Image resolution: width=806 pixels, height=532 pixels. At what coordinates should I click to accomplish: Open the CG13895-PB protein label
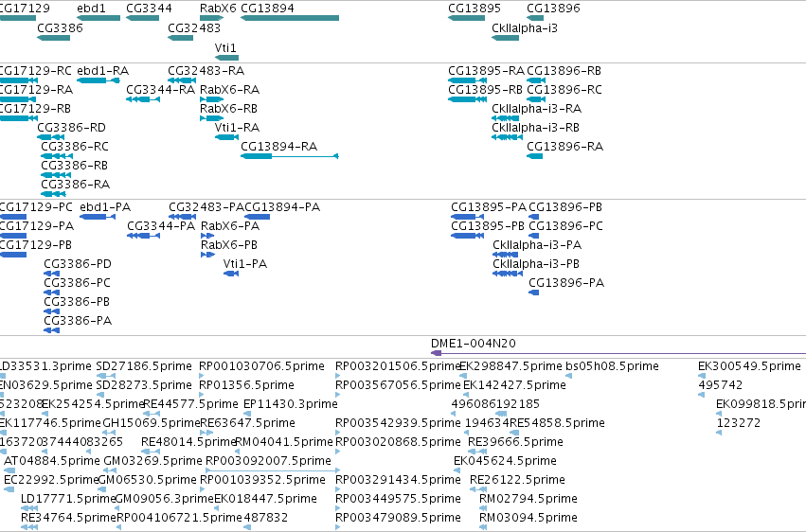coord(488,226)
